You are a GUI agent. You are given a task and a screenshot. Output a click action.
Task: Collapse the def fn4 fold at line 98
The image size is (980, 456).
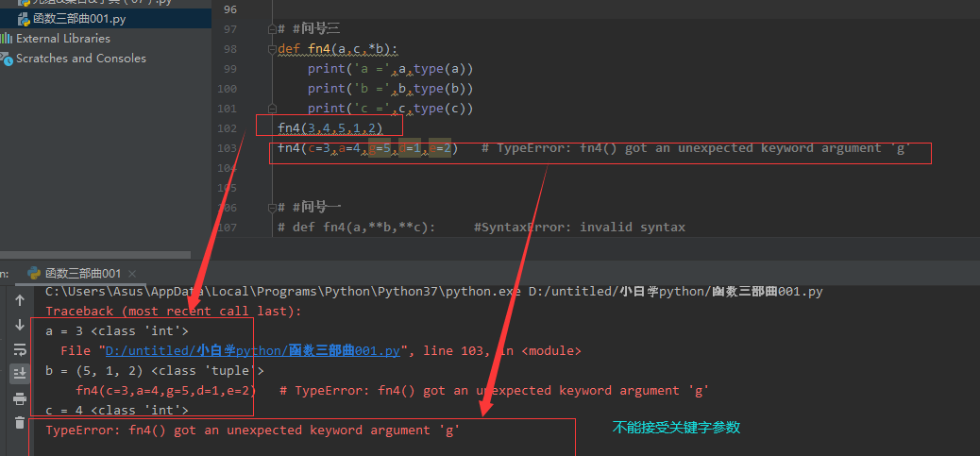tap(271, 49)
